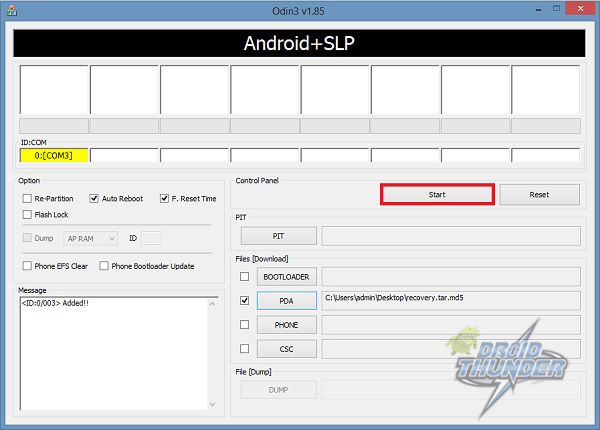Click the BOOTLOADER file button
600x430 pixels.
(x=286, y=277)
